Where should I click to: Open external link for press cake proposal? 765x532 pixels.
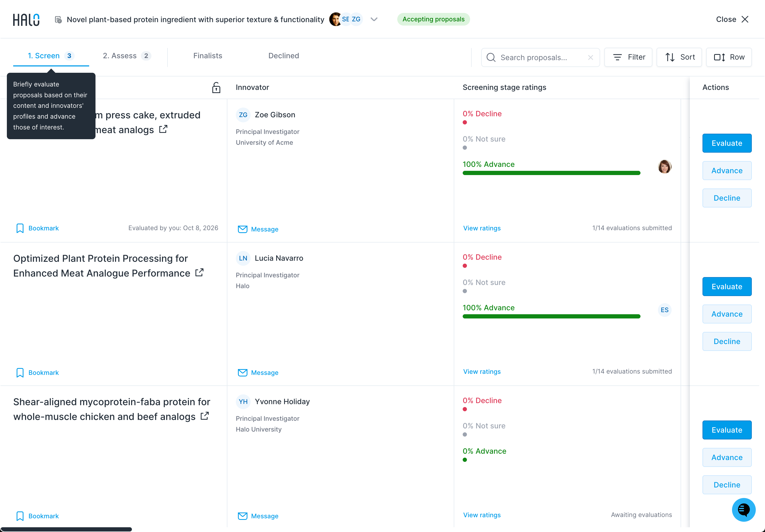click(163, 129)
